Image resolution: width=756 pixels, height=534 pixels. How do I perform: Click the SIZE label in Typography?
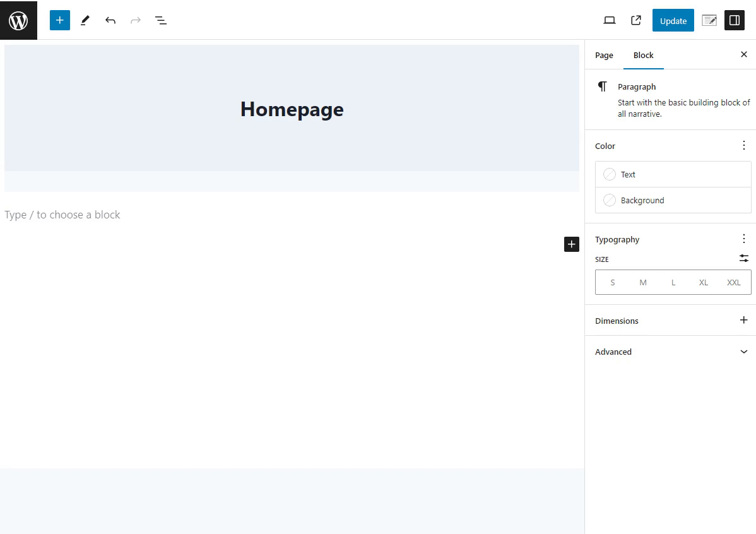pos(602,259)
